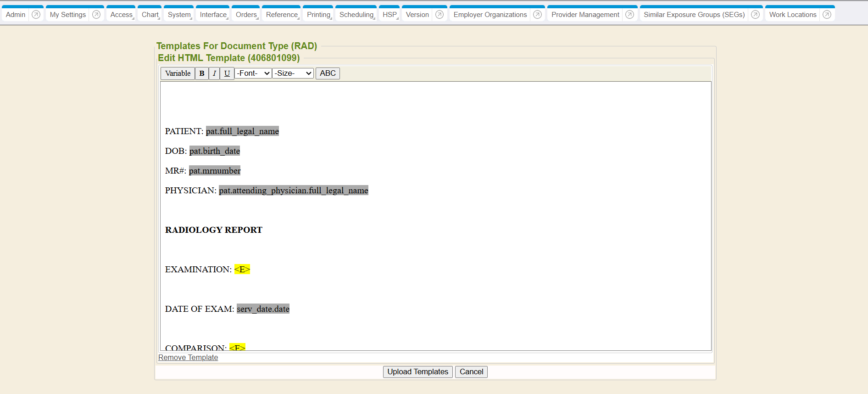This screenshot has height=394, width=868.
Task: Open Admin tab's external arrow icon
Action: point(36,15)
